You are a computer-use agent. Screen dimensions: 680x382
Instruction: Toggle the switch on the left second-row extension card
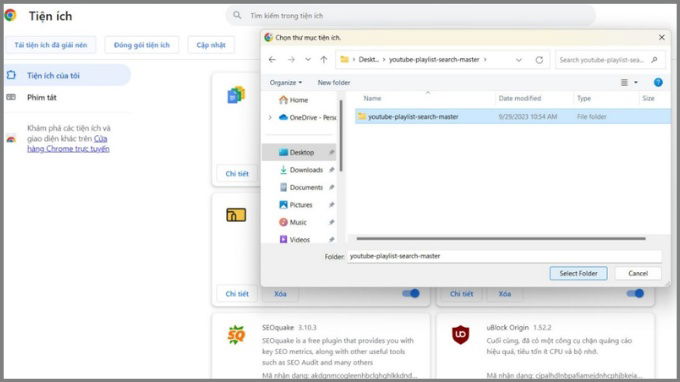tap(411, 294)
